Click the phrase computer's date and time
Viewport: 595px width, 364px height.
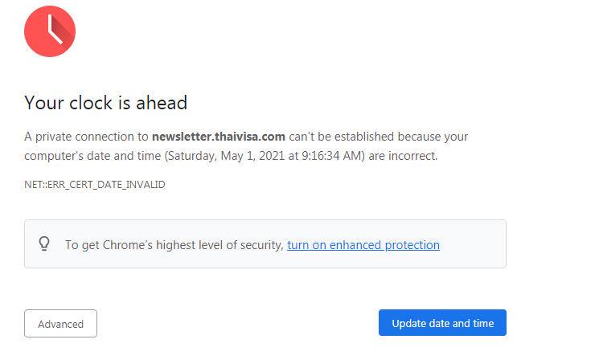click(x=92, y=156)
